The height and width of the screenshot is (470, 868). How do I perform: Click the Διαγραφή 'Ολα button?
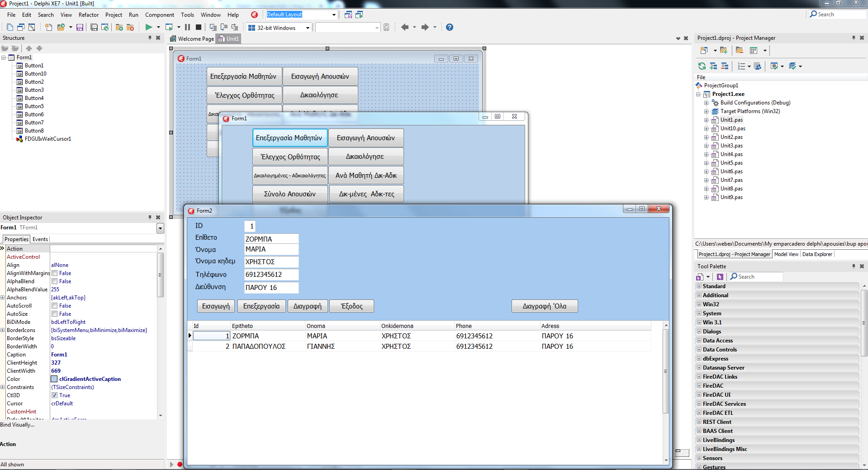(x=544, y=306)
